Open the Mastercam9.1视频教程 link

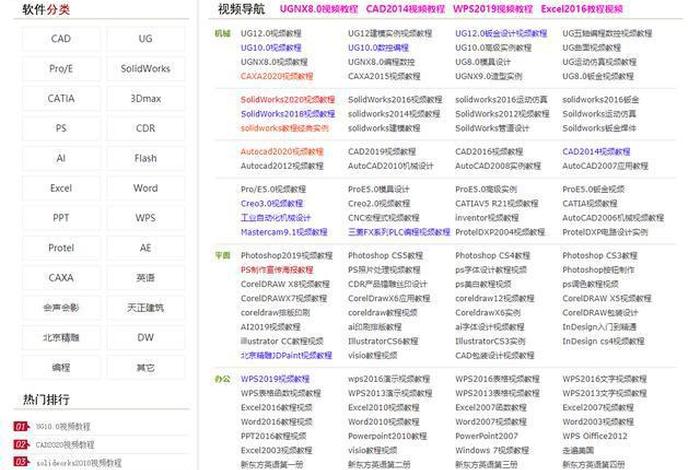pyautogui.click(x=284, y=232)
